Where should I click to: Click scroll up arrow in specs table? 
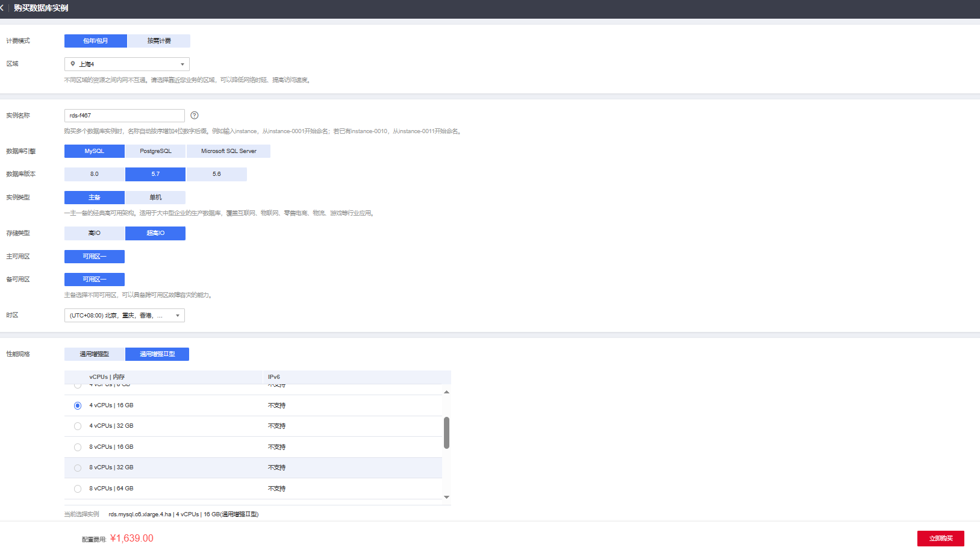pos(446,392)
